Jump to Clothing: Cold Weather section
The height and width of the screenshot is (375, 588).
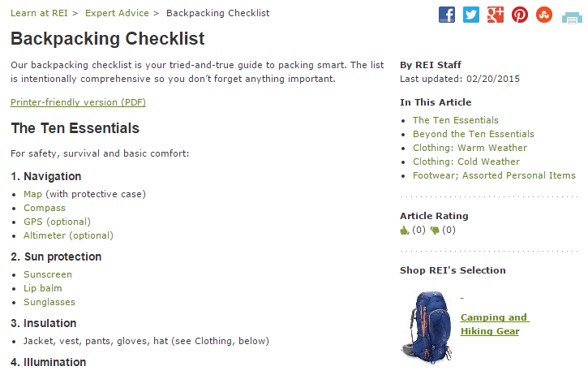pyautogui.click(x=466, y=162)
